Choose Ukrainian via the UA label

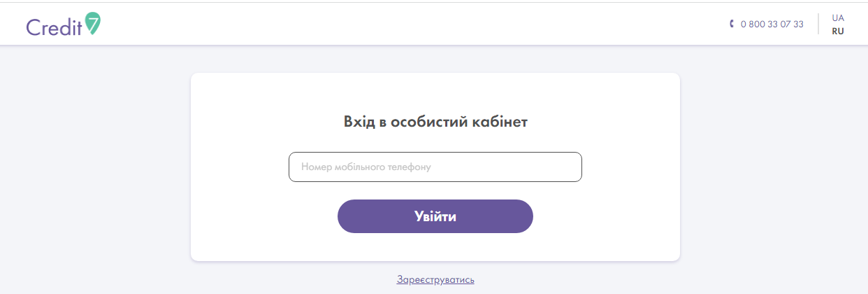(x=838, y=17)
